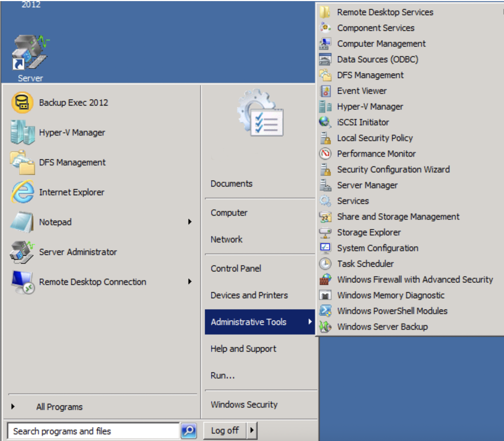This screenshot has height=441, width=504.
Task: Open the Run... dialog
Action: pos(223,375)
